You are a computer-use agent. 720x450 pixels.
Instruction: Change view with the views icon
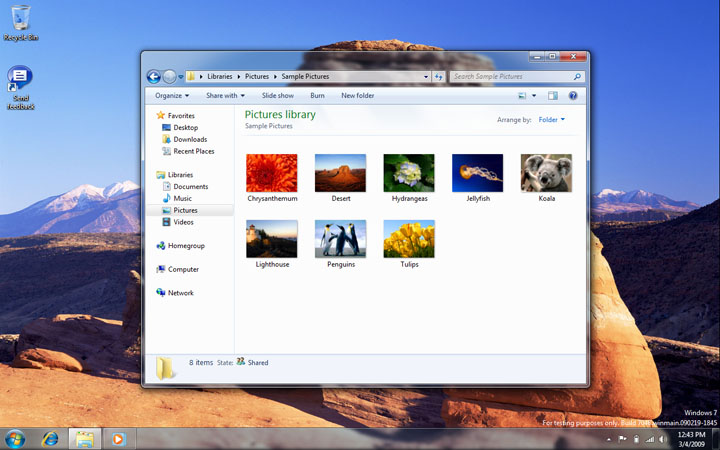pos(522,96)
